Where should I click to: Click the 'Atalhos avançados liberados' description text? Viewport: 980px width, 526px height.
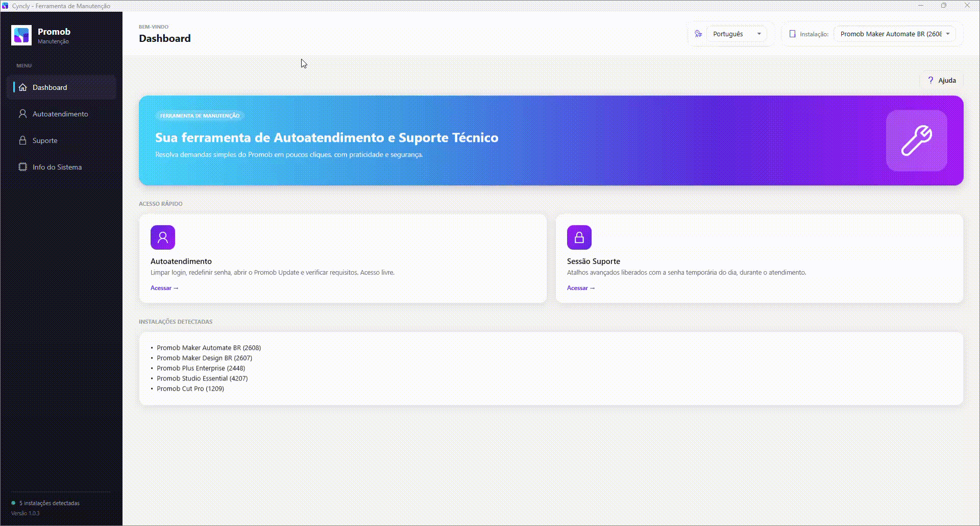tap(687, 273)
